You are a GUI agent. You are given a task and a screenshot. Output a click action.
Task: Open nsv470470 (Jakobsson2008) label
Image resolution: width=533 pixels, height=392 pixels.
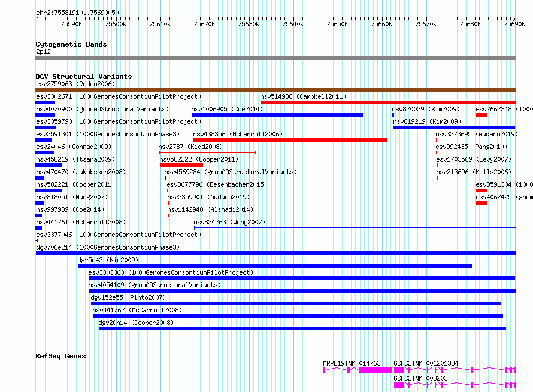tap(81, 172)
